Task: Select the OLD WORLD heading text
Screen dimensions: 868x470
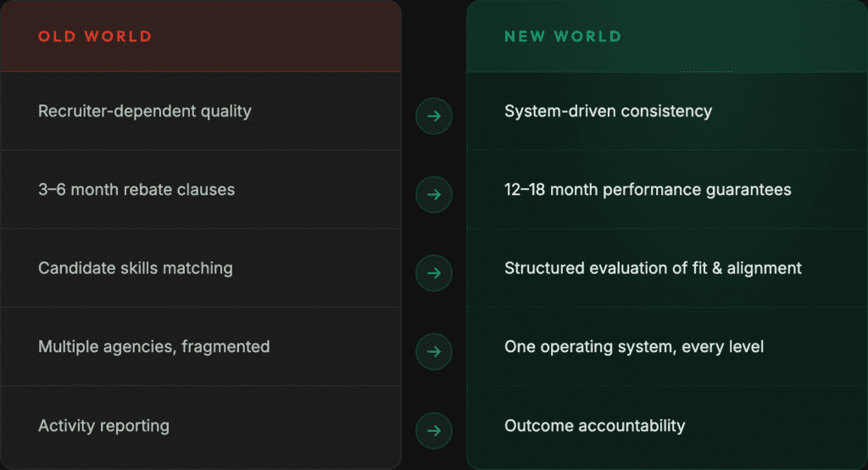Action: 95,36
